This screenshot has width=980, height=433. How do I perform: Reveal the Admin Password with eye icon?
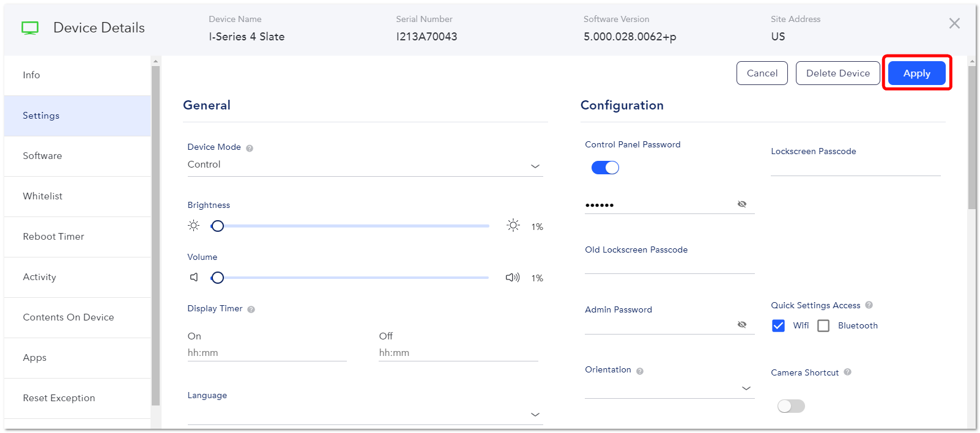coord(742,325)
